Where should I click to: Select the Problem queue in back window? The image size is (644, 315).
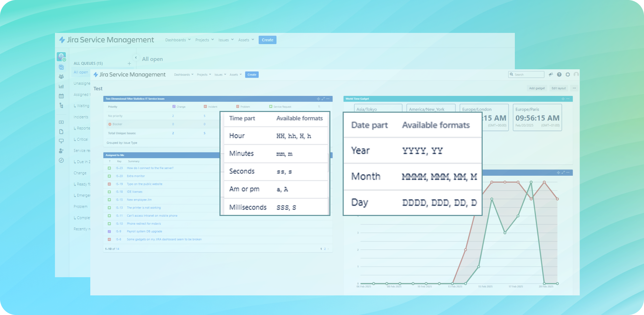point(80,206)
